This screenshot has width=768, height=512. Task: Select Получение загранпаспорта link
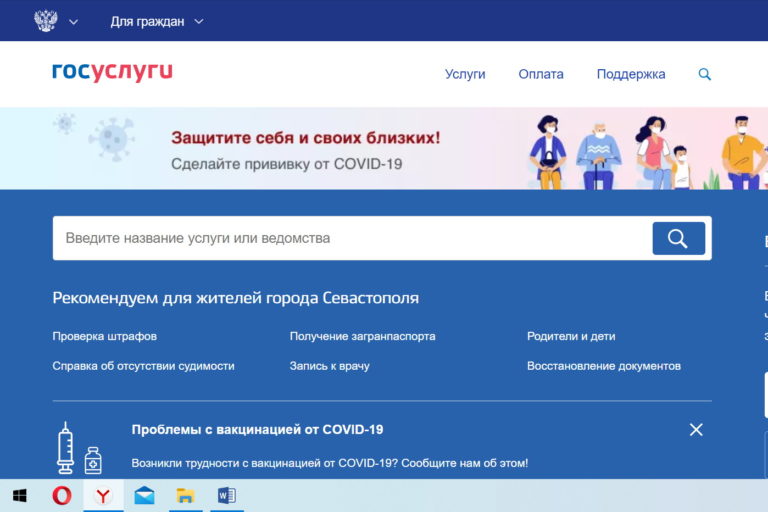(362, 336)
